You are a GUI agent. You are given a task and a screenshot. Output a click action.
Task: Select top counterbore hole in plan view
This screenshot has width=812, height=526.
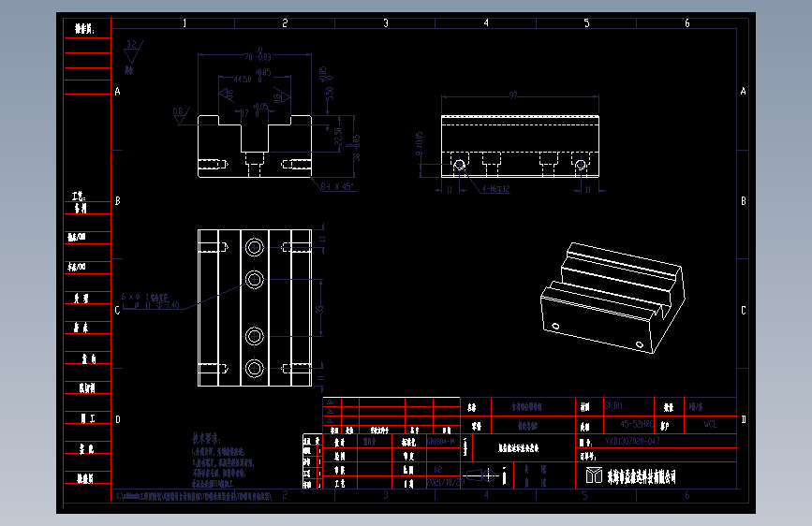click(x=254, y=247)
